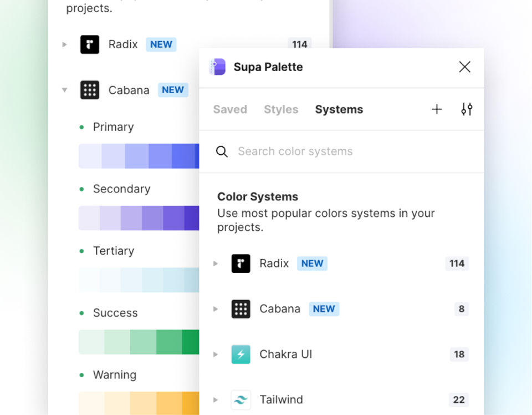Click the Radix logo in background panel
Screen dimensions: 532x415
pyautogui.click(x=90, y=44)
